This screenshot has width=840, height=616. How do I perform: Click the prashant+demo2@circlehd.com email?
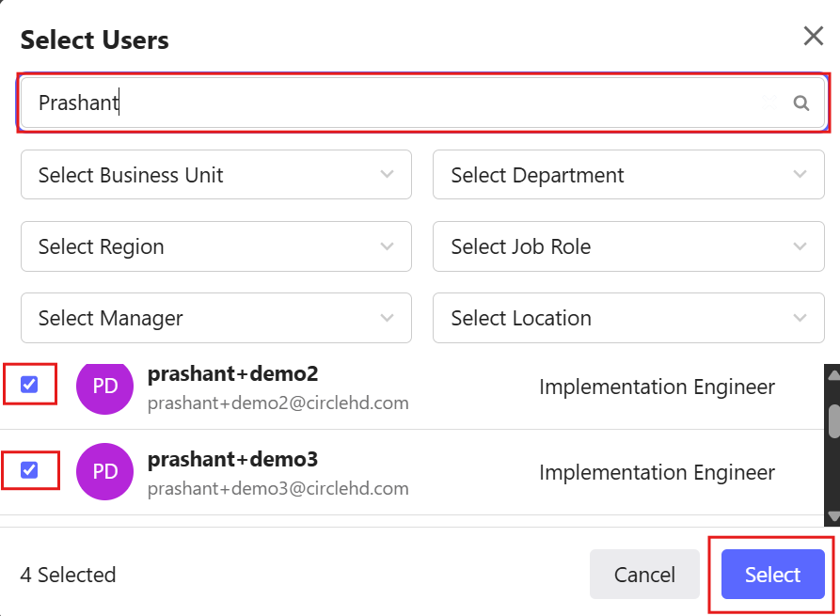coord(278,403)
